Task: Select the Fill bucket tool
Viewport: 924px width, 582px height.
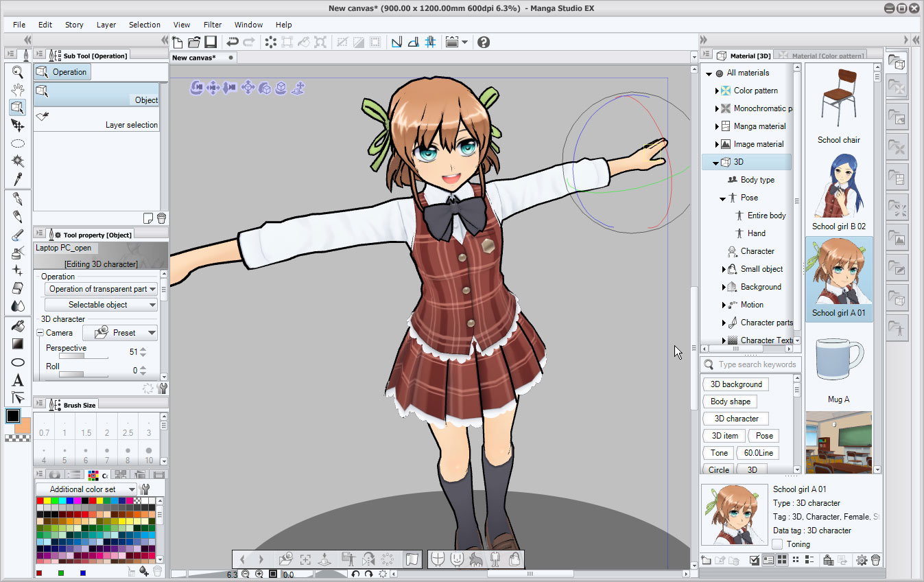Action: [x=19, y=325]
